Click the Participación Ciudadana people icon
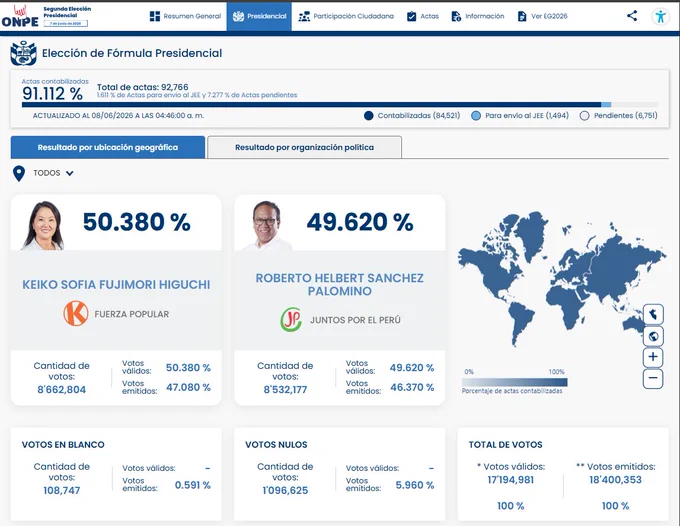 [304, 16]
